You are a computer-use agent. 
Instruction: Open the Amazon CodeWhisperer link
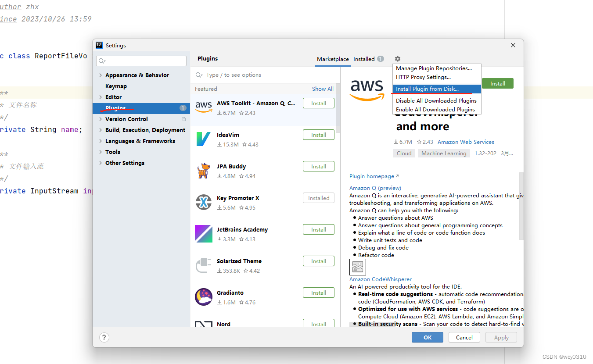[381, 279]
